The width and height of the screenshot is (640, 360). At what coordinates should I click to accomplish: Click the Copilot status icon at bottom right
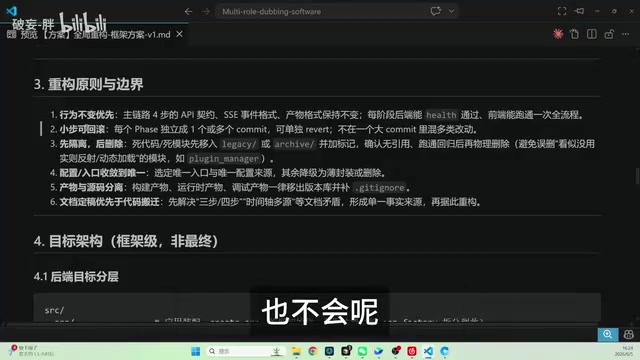point(629,334)
